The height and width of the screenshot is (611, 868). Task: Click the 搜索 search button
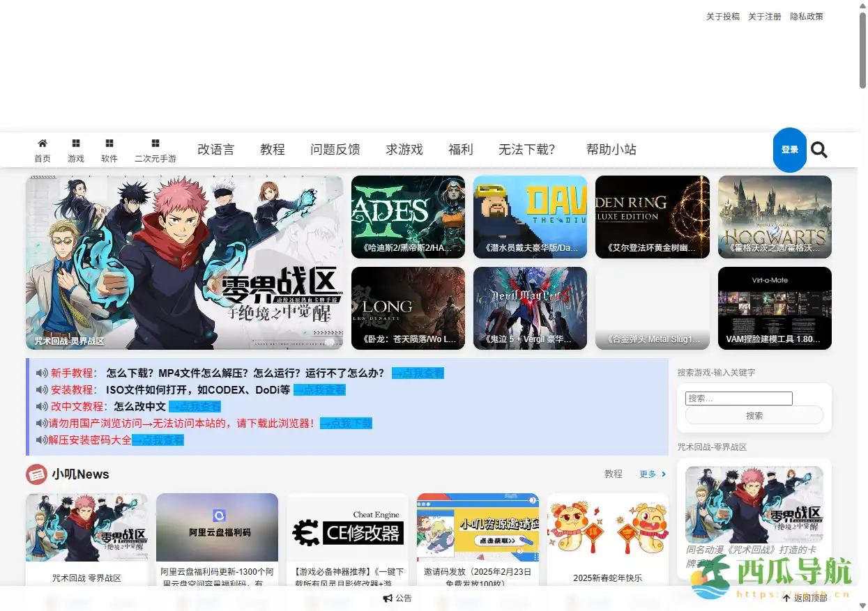(x=754, y=415)
